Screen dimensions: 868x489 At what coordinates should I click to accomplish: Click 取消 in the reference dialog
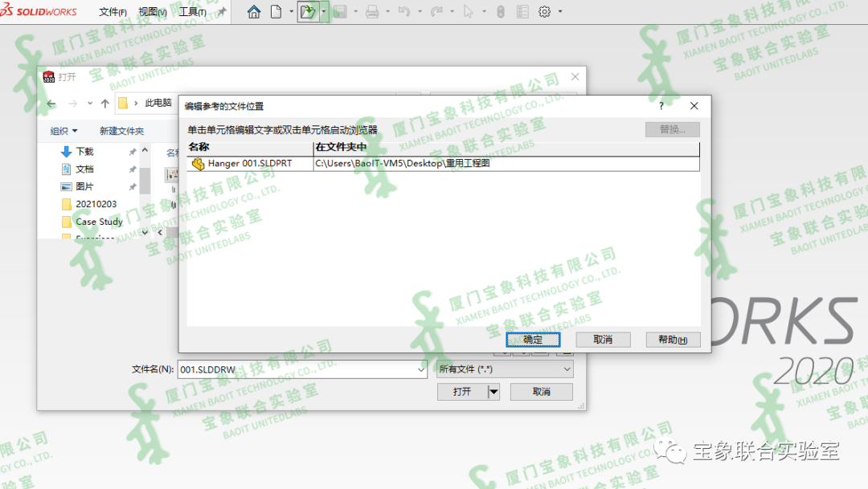(603, 339)
